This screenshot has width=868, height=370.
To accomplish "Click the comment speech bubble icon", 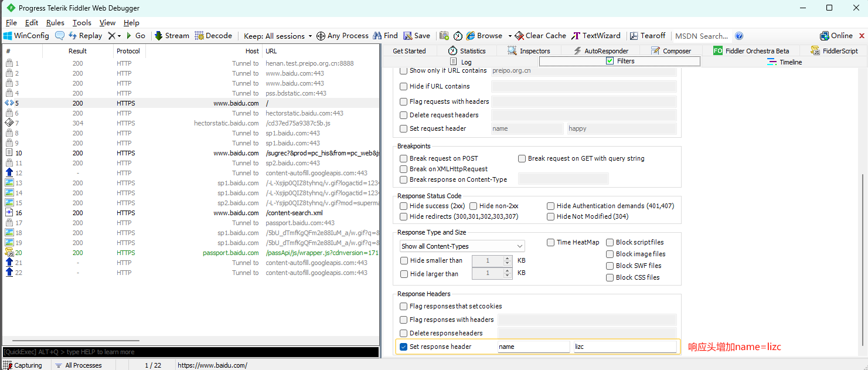I will (x=60, y=36).
